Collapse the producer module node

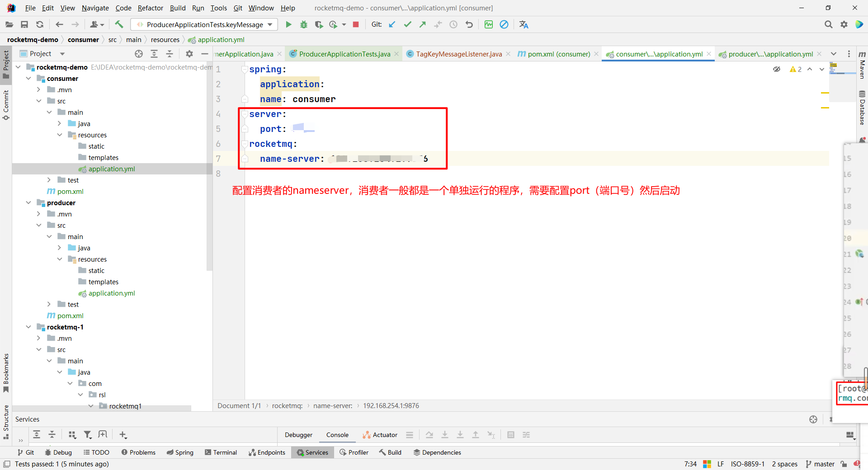(28, 203)
